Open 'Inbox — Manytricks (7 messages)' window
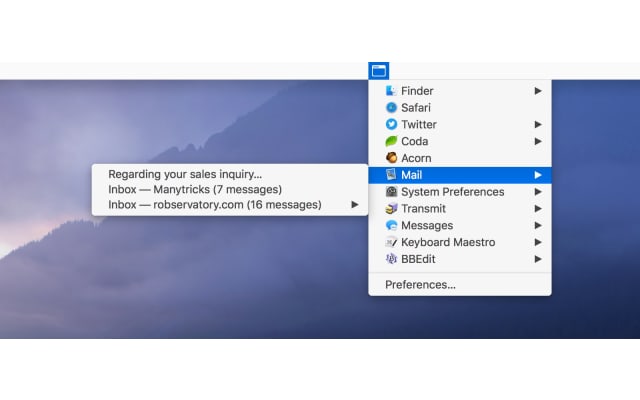 coord(230,189)
